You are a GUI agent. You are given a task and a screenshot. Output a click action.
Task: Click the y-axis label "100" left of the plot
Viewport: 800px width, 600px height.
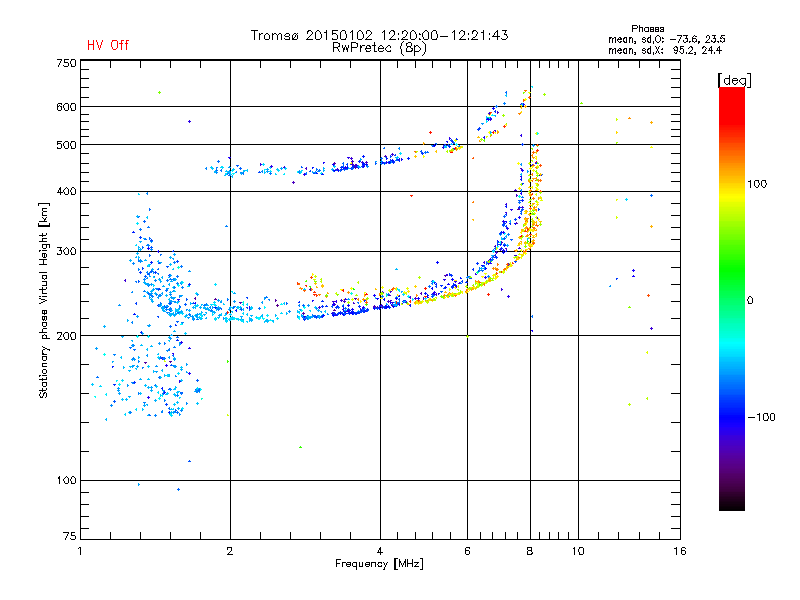pyautogui.click(x=67, y=480)
